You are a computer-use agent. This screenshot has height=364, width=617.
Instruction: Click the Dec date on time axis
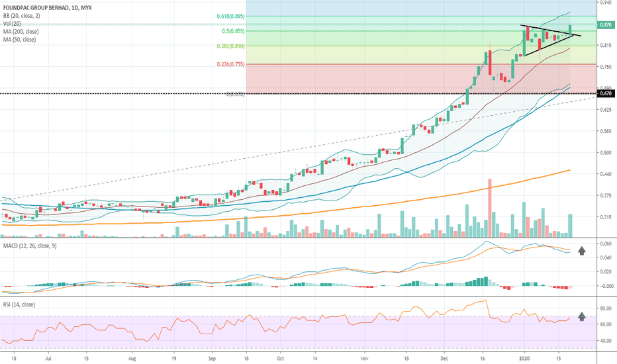coord(444,359)
